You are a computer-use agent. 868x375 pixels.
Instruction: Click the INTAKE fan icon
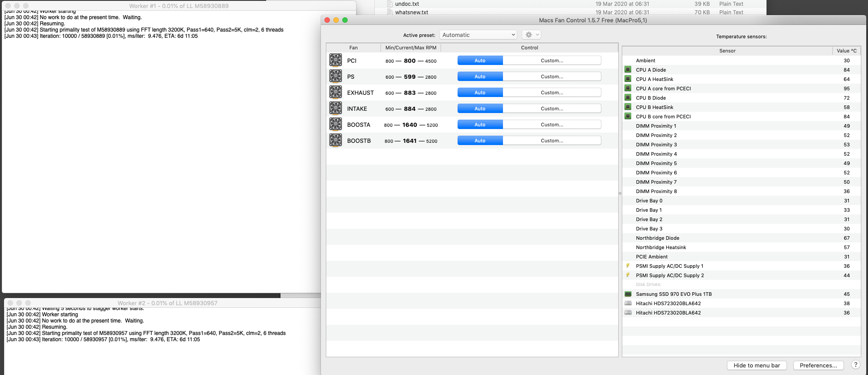pos(336,108)
